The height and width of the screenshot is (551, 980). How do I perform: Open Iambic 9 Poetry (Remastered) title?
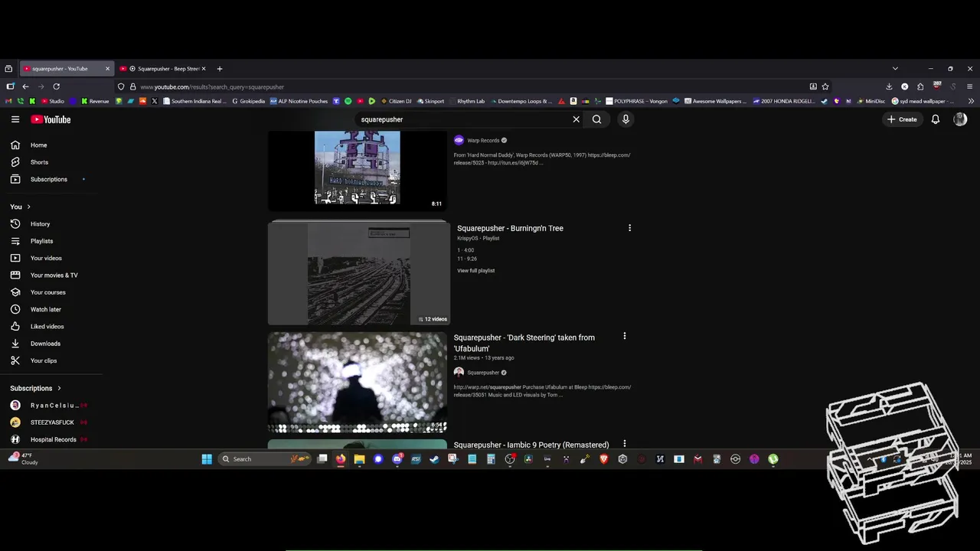point(531,445)
